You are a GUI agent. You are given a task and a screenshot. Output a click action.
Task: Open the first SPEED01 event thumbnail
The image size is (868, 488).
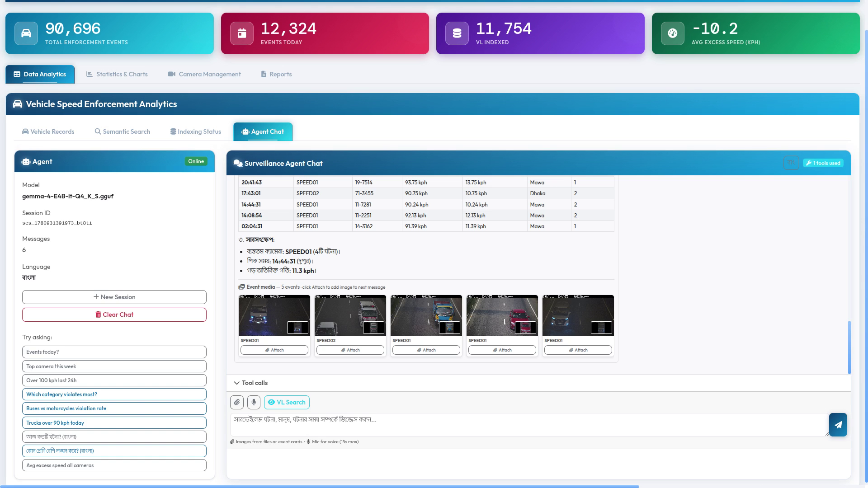pyautogui.click(x=274, y=315)
